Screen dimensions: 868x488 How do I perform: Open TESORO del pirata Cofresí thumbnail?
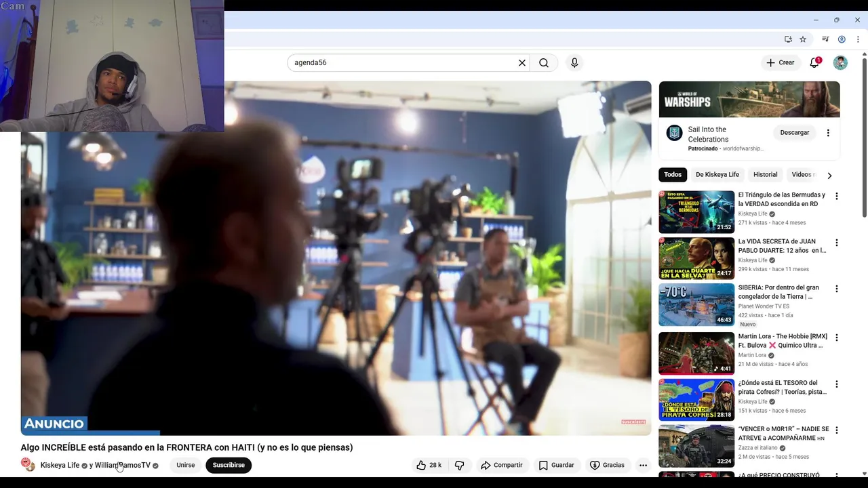click(696, 400)
